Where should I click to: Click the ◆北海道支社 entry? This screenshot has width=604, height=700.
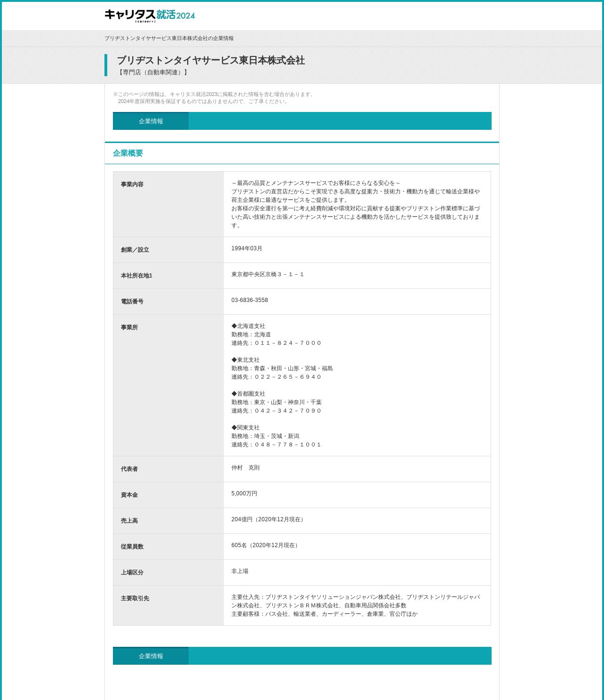click(248, 326)
